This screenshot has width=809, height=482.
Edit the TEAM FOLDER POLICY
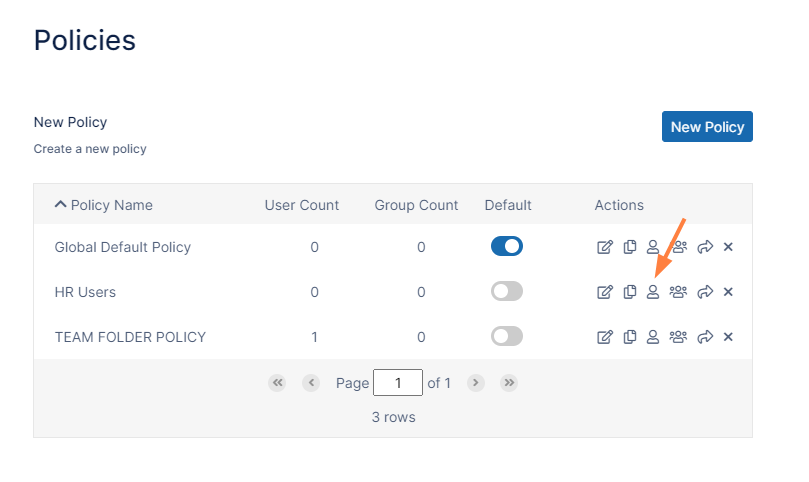(x=604, y=337)
